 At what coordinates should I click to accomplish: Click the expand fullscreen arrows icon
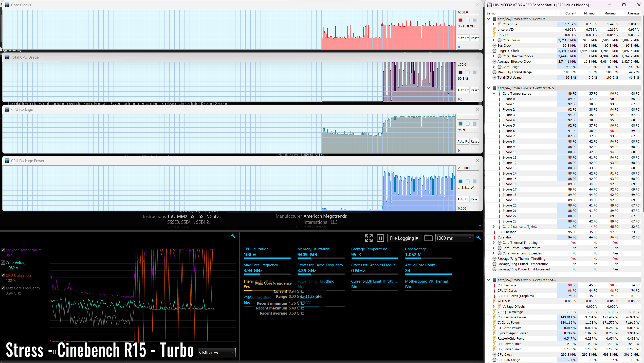[369, 238]
